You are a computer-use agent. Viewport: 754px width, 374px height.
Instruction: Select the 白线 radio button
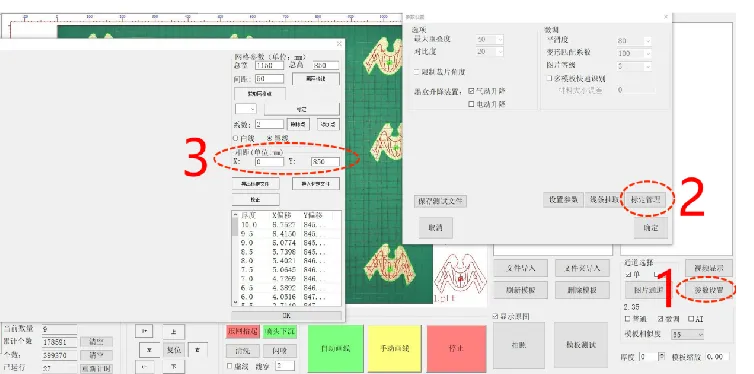point(235,138)
